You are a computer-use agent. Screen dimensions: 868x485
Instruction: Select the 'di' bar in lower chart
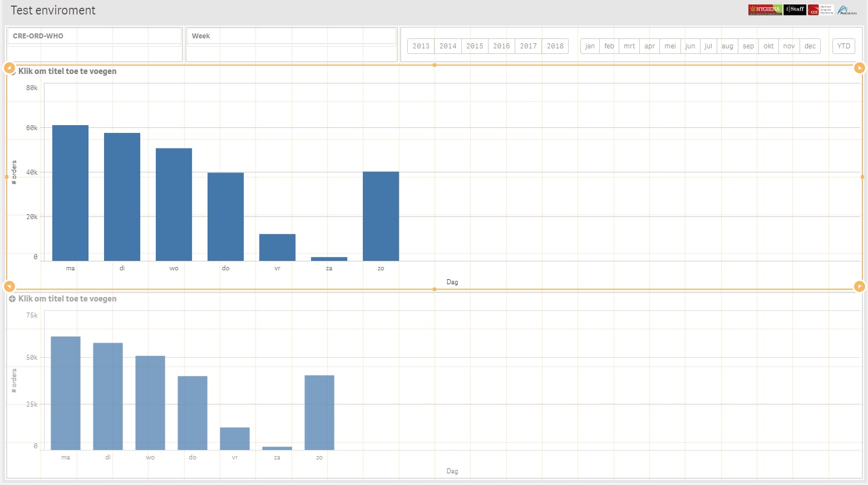coord(108,397)
